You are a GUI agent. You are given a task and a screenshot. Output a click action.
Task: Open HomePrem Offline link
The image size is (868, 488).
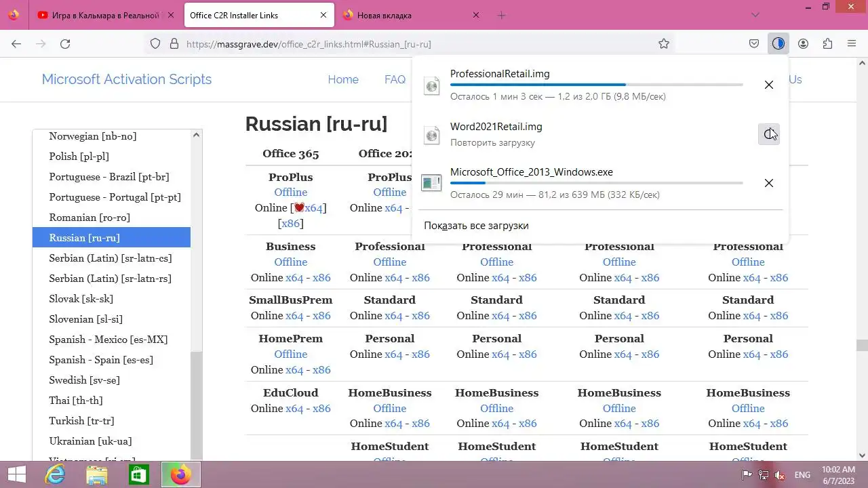coord(290,354)
